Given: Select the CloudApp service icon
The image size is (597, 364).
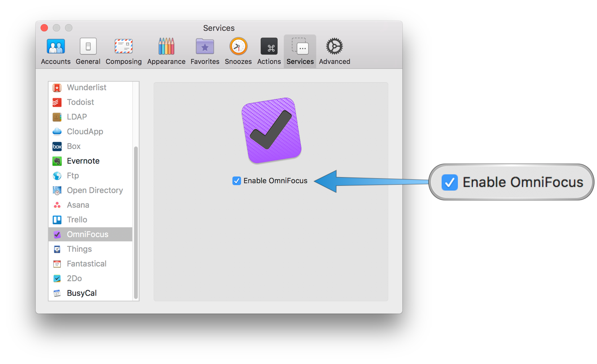Looking at the screenshot, I should (57, 132).
